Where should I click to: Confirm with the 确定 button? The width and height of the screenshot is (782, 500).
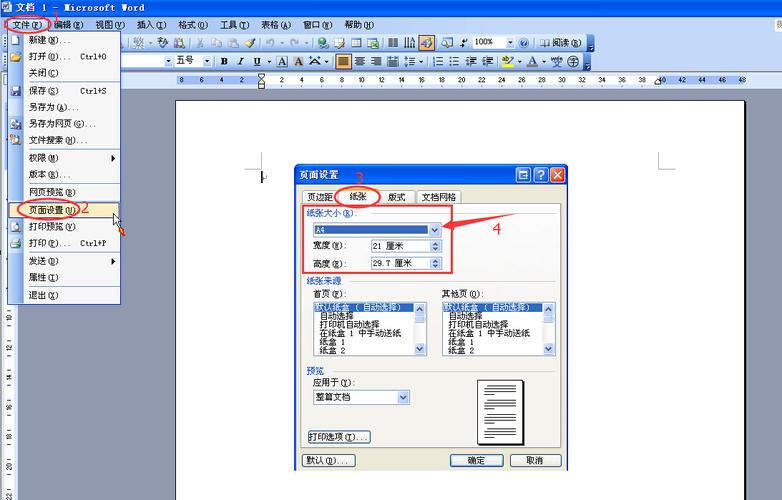pos(476,461)
